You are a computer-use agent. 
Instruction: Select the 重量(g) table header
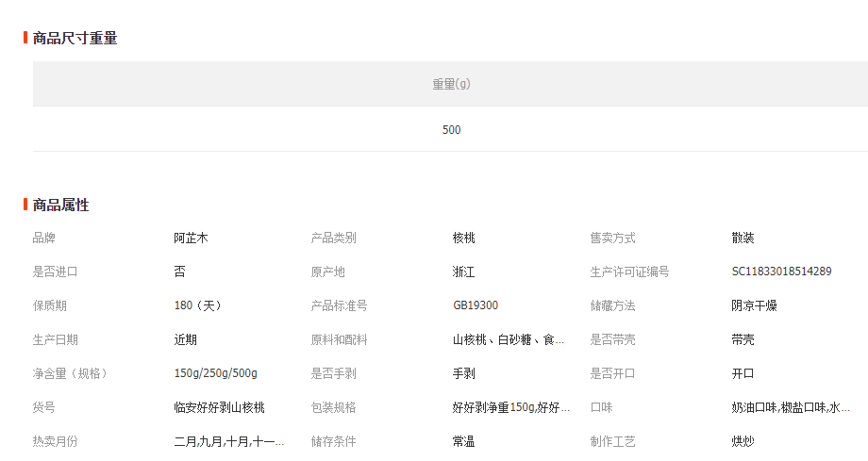451,84
